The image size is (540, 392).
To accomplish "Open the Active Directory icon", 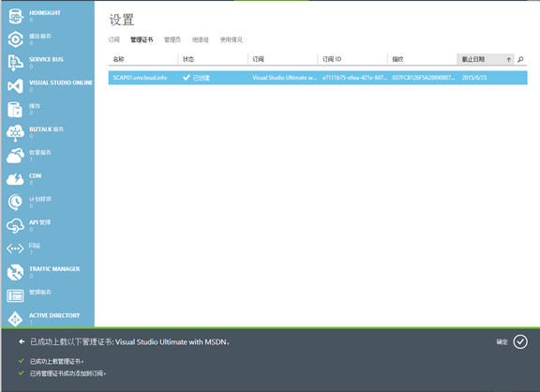I will (x=15, y=319).
